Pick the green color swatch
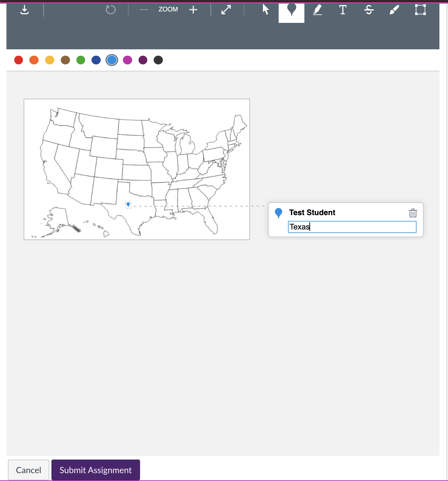 [x=81, y=60]
